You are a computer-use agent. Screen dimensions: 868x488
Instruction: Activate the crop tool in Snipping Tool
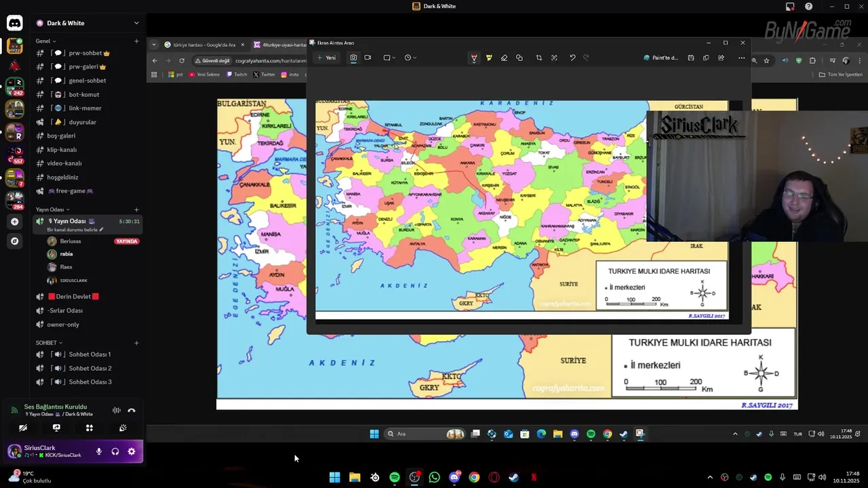point(539,58)
